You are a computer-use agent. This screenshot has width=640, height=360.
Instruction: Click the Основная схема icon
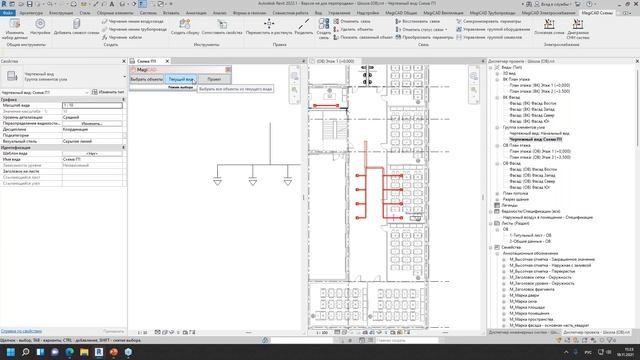pyautogui.click(x=549, y=27)
